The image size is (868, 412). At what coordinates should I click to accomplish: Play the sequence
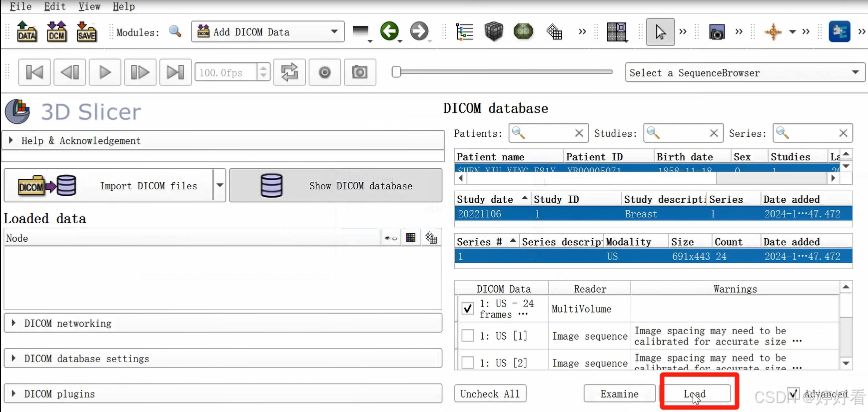pyautogui.click(x=105, y=72)
